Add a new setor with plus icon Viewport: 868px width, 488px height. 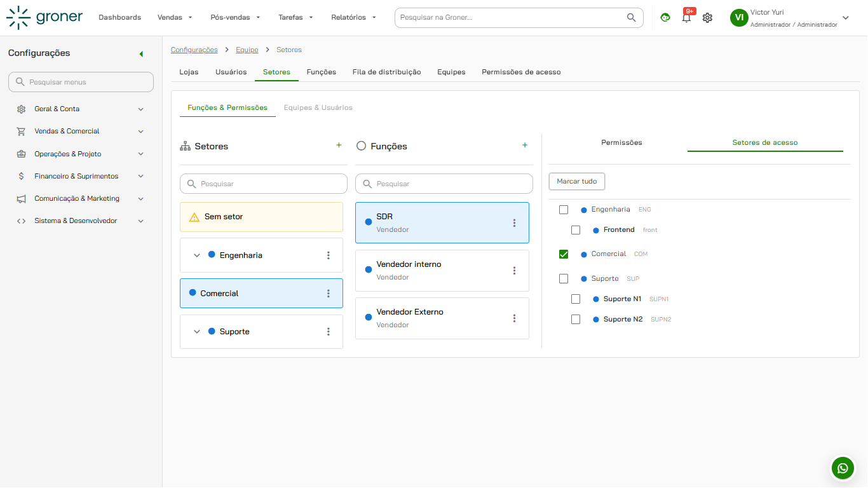tap(339, 146)
